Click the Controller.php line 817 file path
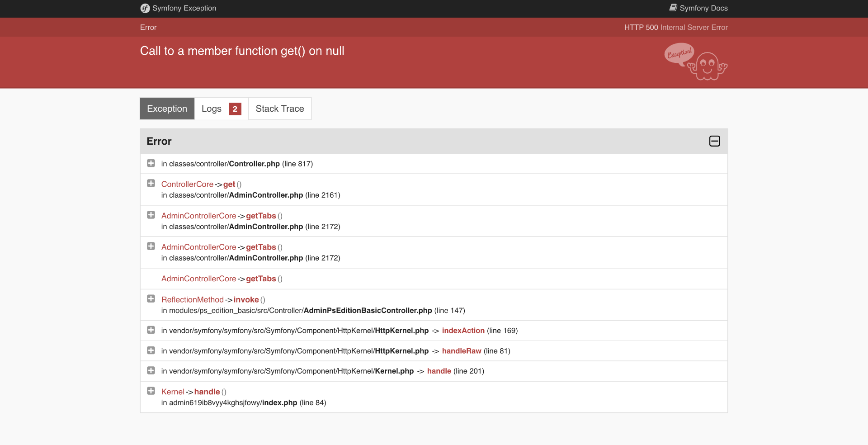This screenshot has height=445, width=868. pyautogui.click(x=237, y=164)
